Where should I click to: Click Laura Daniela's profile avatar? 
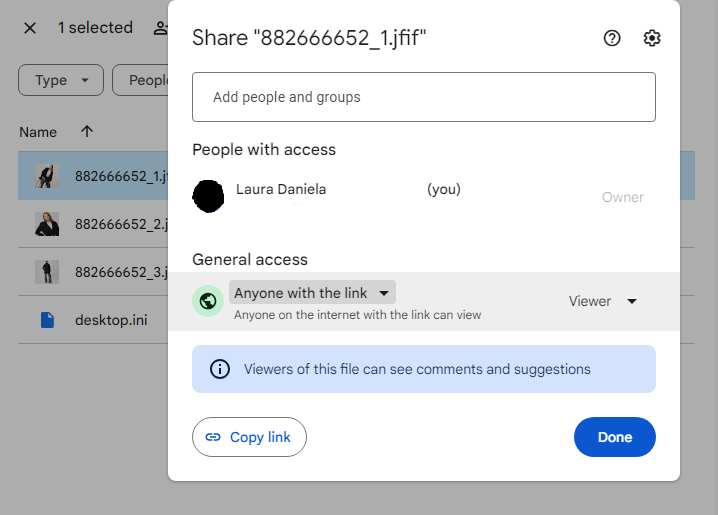[x=208, y=196]
